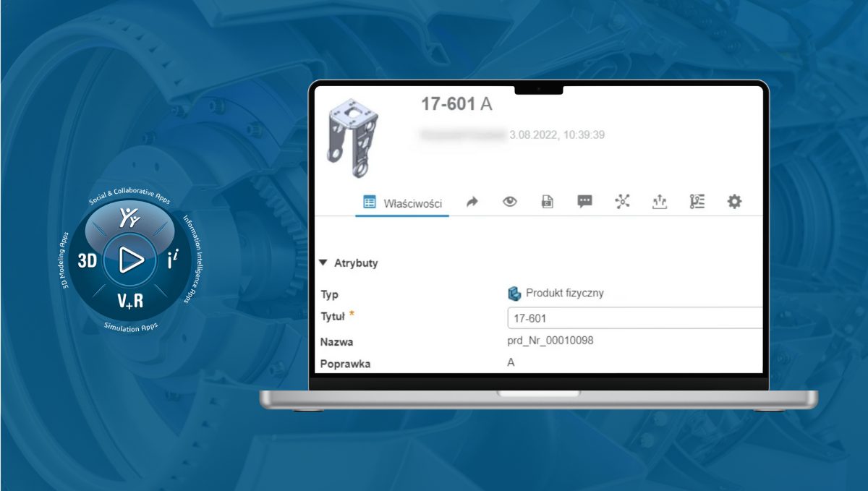Click the upload arrows icon tab
This screenshot has height=491, width=868.
659,202
